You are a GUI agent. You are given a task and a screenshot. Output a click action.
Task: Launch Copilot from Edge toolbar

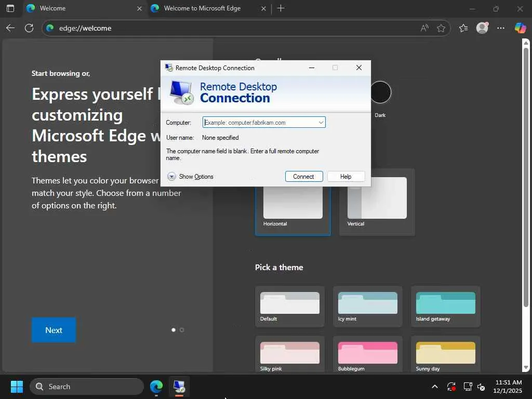pyautogui.click(x=520, y=28)
